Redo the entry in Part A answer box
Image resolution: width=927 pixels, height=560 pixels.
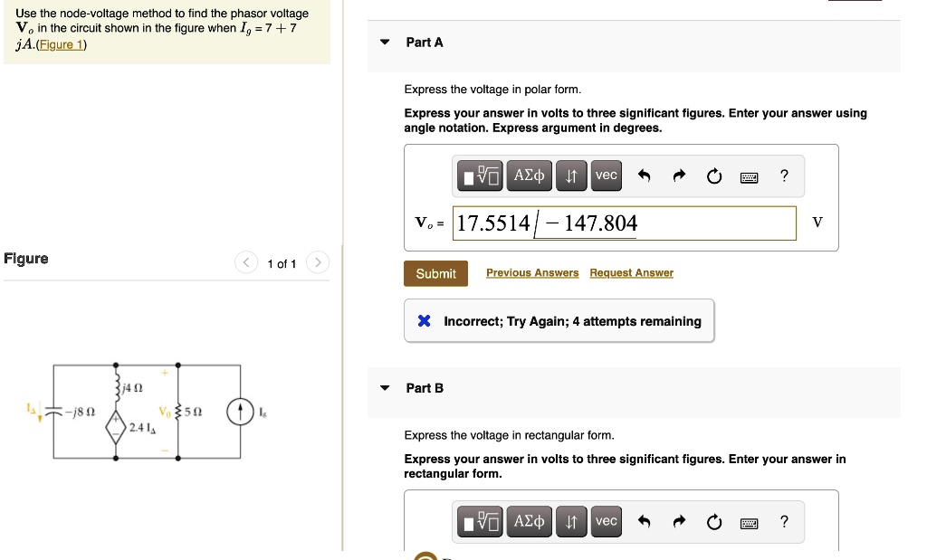tap(679, 176)
